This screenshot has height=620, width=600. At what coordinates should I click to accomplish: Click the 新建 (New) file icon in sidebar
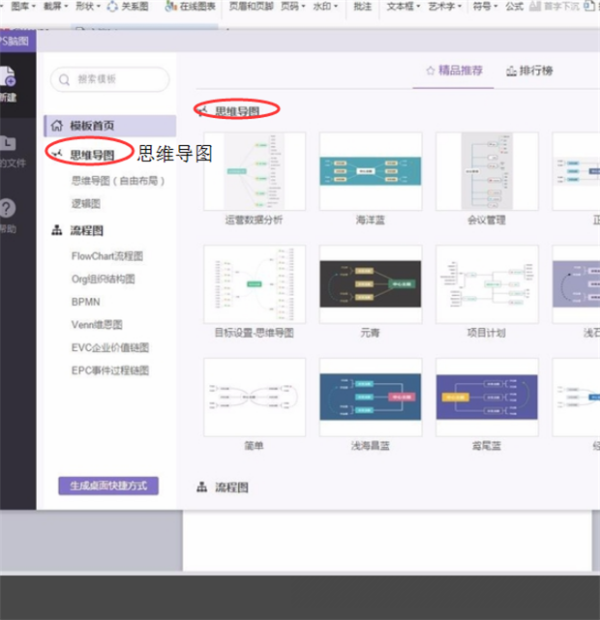click(x=8, y=76)
